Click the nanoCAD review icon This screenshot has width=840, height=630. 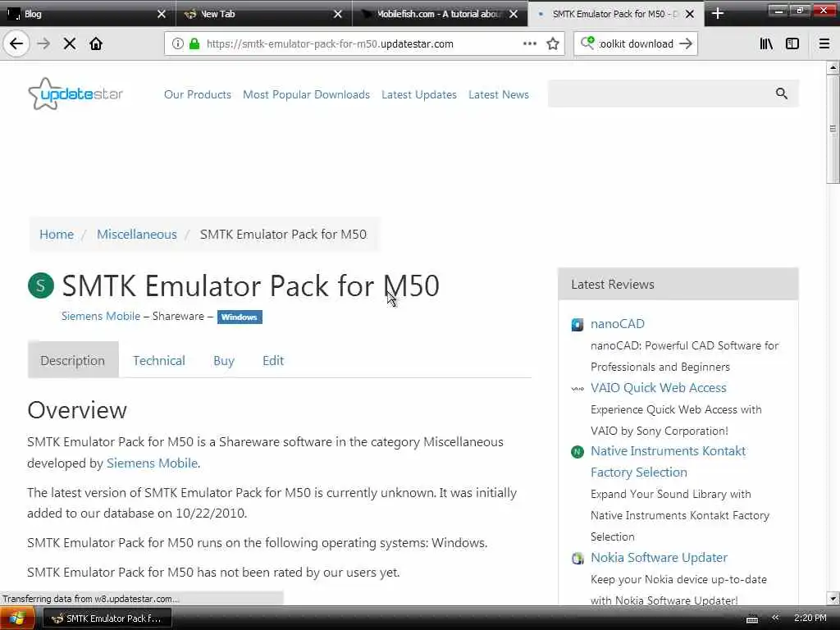tap(577, 325)
